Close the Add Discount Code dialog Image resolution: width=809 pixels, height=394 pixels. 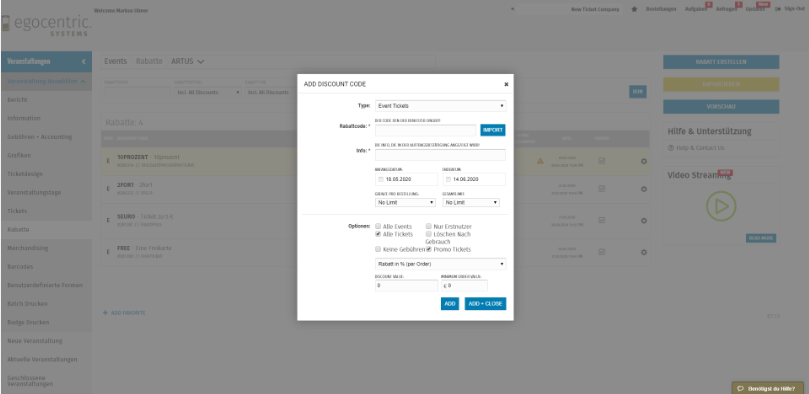[x=506, y=84]
